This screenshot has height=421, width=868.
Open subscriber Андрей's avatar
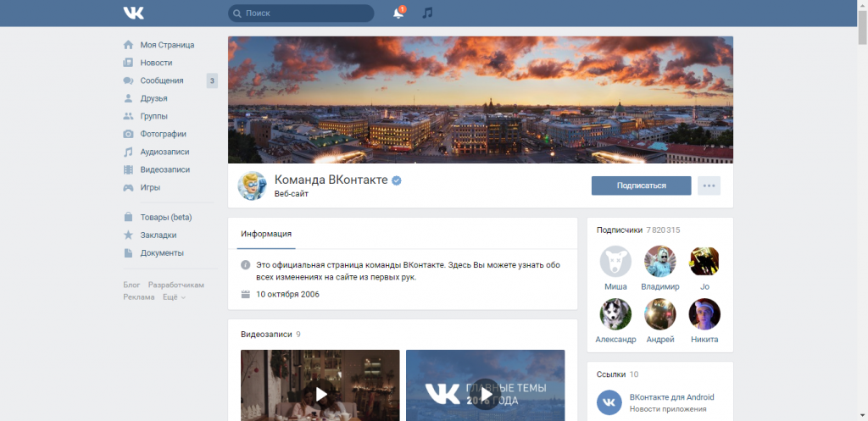[x=659, y=314]
